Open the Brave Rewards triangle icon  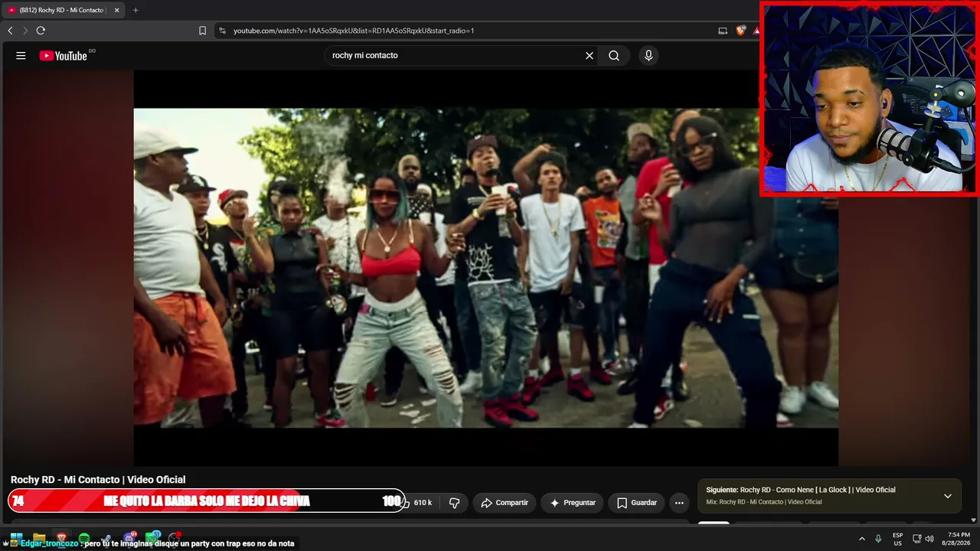tap(756, 31)
